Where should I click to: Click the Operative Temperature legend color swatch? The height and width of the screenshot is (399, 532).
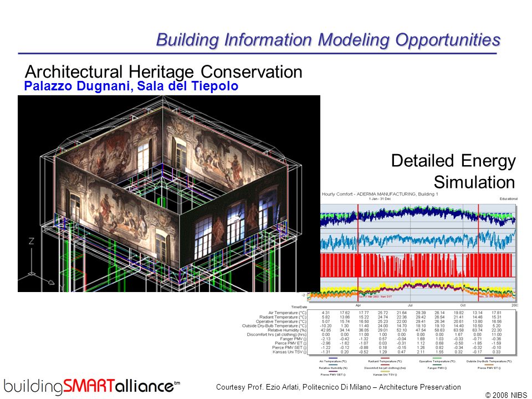pos(437,359)
